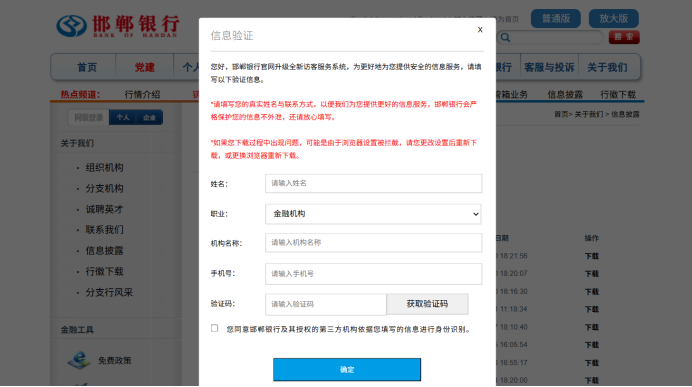This screenshot has width=692, height=387.
Task: Open the 职业 dropdown showing 金融机构
Action: tap(373, 214)
